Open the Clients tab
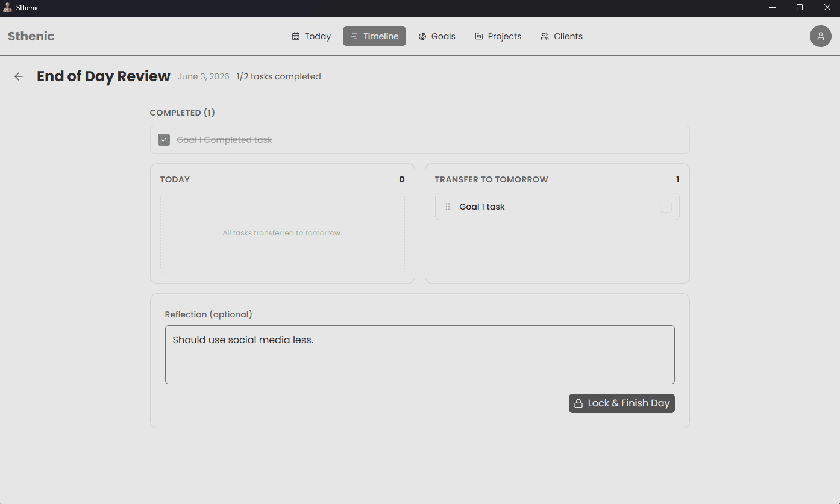This screenshot has height=504, width=840. click(x=561, y=36)
